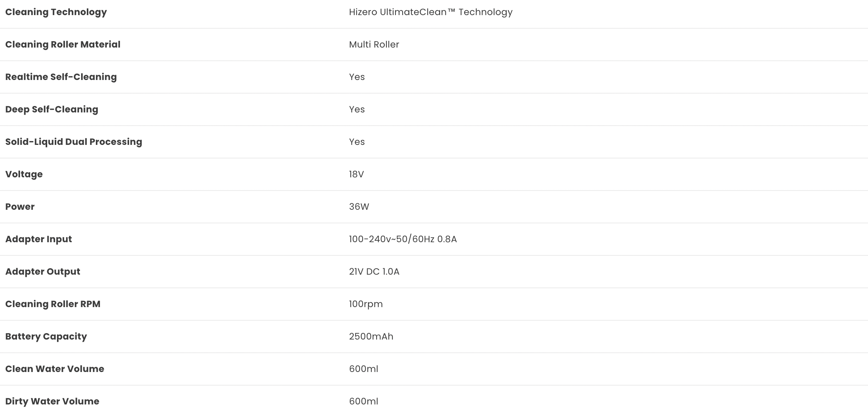Click the 21V DC 1.0A adapter output
The image size is (868, 415).
(374, 272)
